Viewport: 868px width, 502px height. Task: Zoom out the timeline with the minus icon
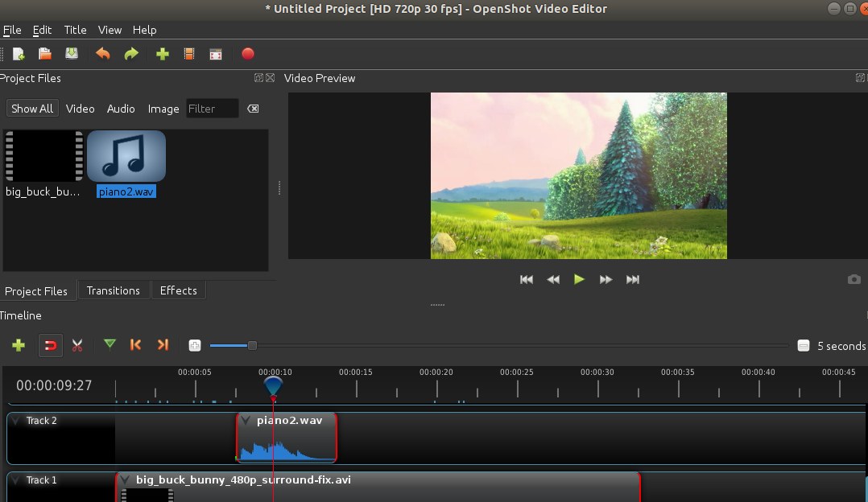pos(804,346)
